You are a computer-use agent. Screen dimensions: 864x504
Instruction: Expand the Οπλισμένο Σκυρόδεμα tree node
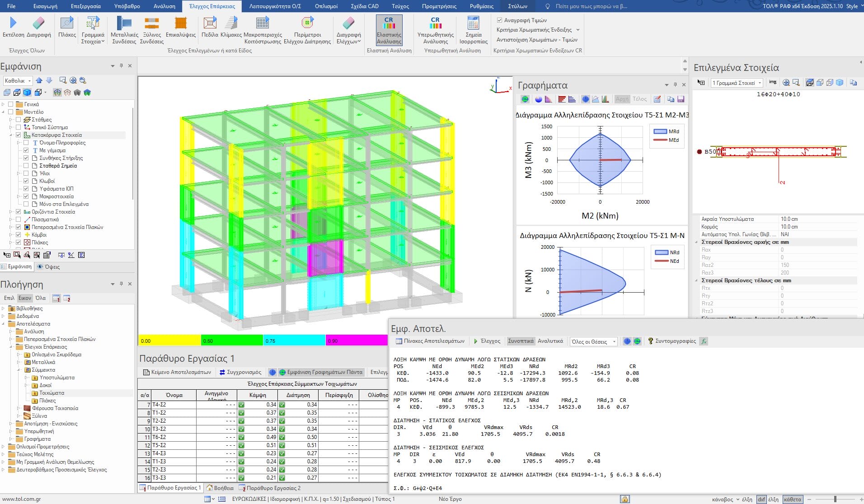[19, 355]
